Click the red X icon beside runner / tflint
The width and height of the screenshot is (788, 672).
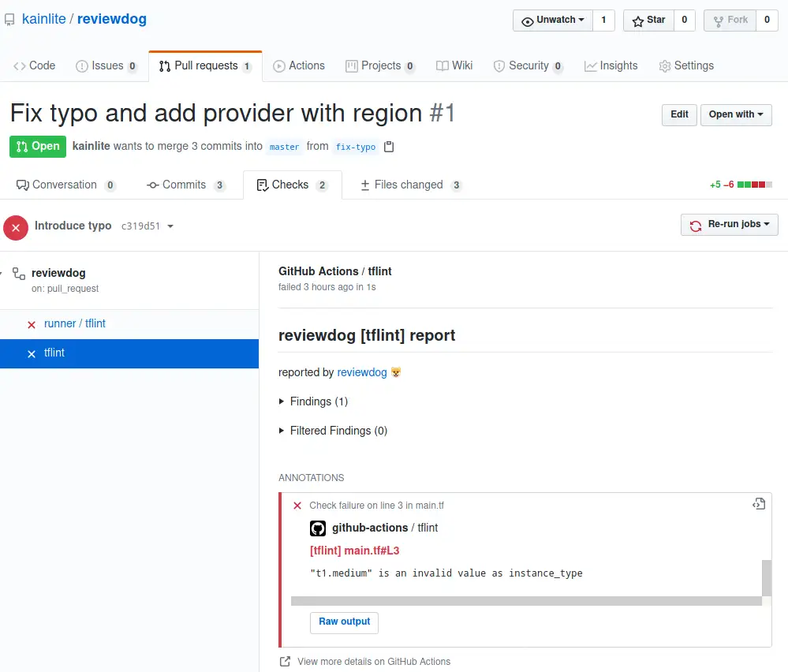32,325
